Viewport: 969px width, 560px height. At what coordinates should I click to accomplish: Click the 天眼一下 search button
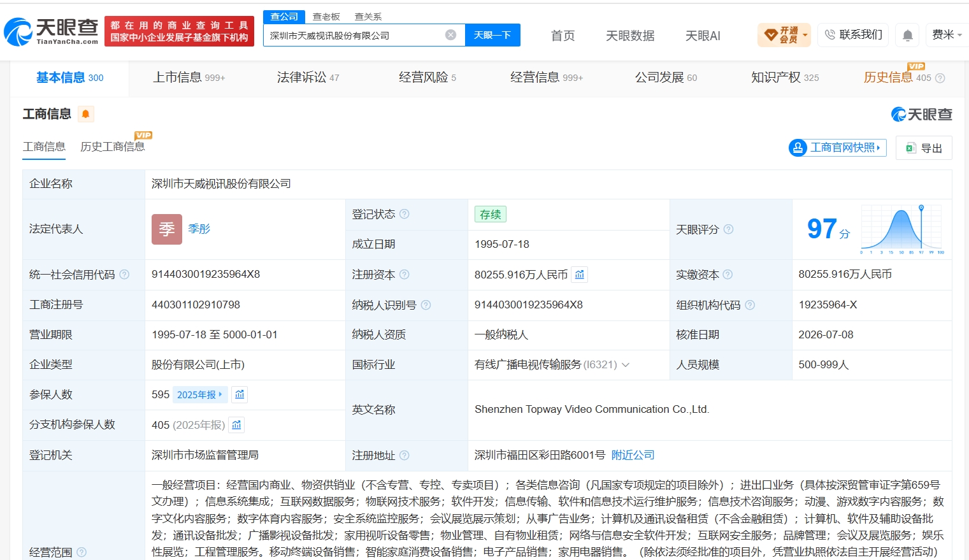coord(492,35)
